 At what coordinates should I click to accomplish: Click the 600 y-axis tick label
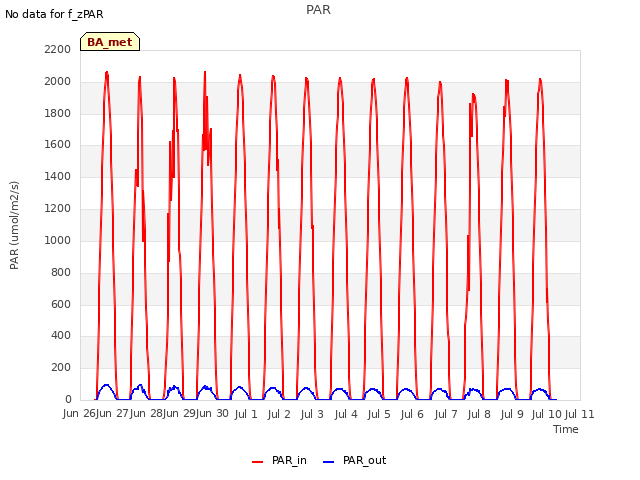click(61, 304)
